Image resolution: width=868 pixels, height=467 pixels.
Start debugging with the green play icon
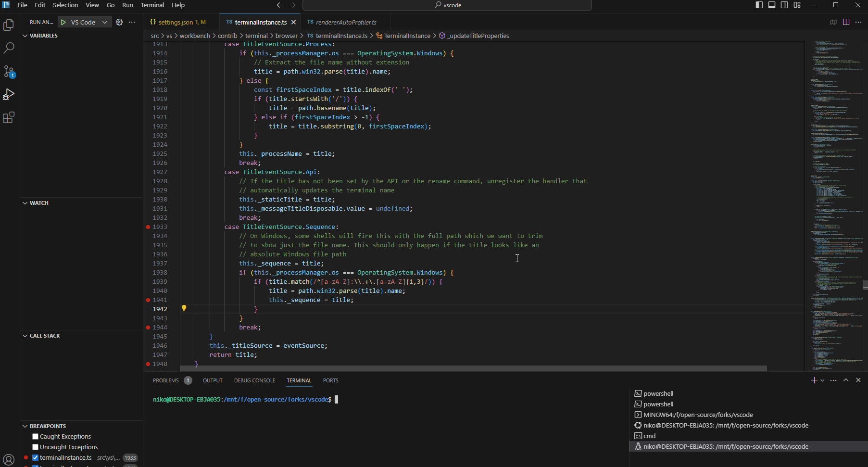coord(63,22)
